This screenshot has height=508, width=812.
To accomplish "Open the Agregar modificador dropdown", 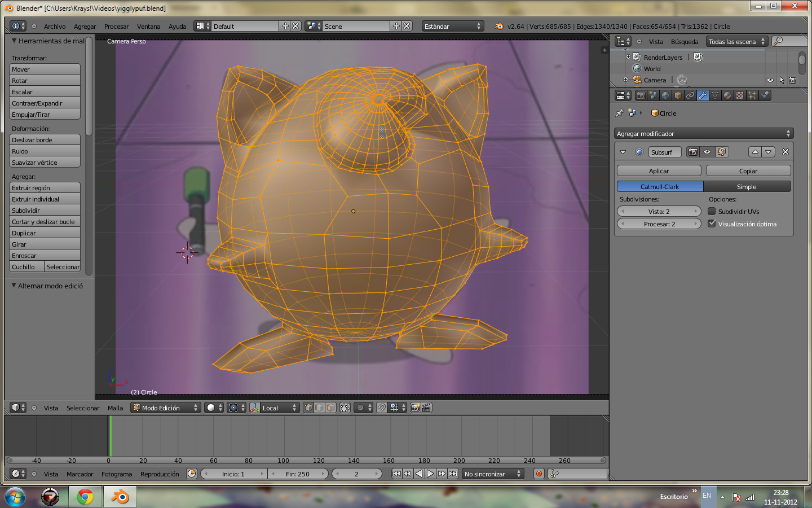I will 704,133.
